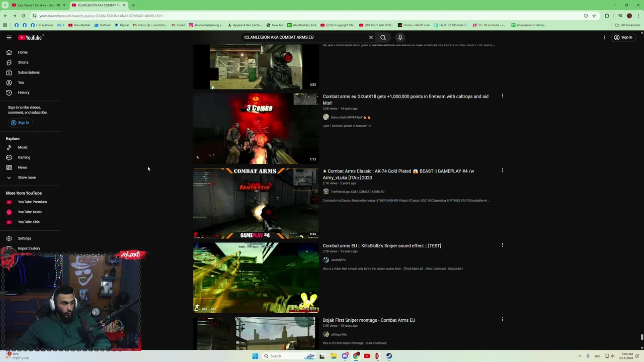The height and width of the screenshot is (362, 644).
Task: Mute the audio icon on first tab
Action: pyautogui.click(x=58, y=5)
